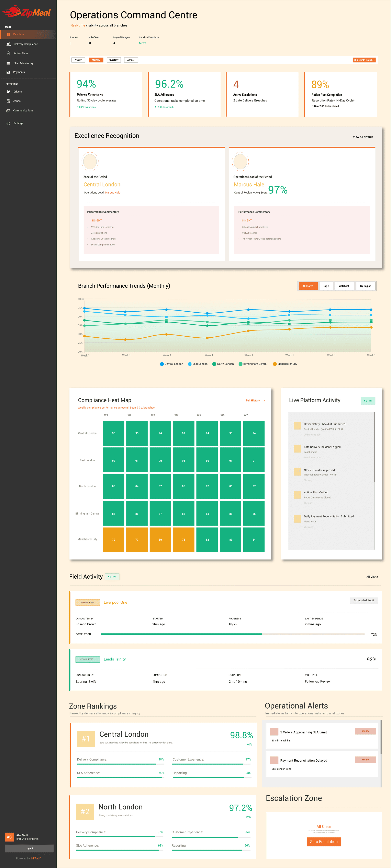Switch to the Quarterly tab

(x=114, y=60)
